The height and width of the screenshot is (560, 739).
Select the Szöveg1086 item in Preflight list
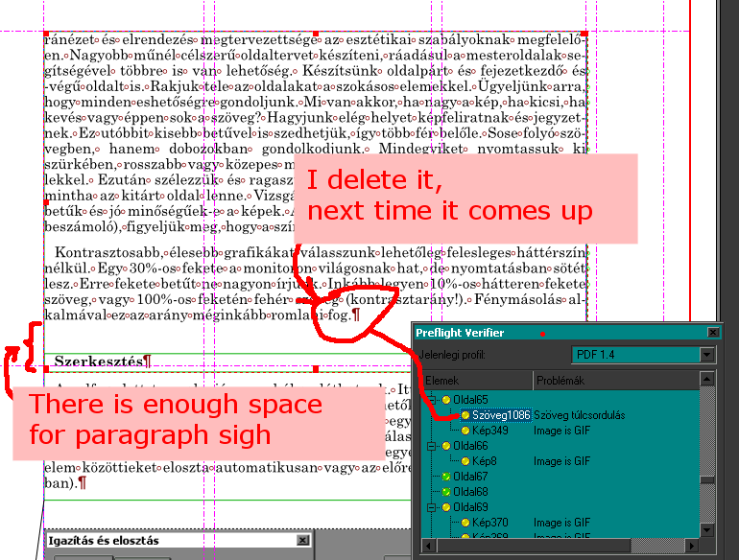point(502,415)
